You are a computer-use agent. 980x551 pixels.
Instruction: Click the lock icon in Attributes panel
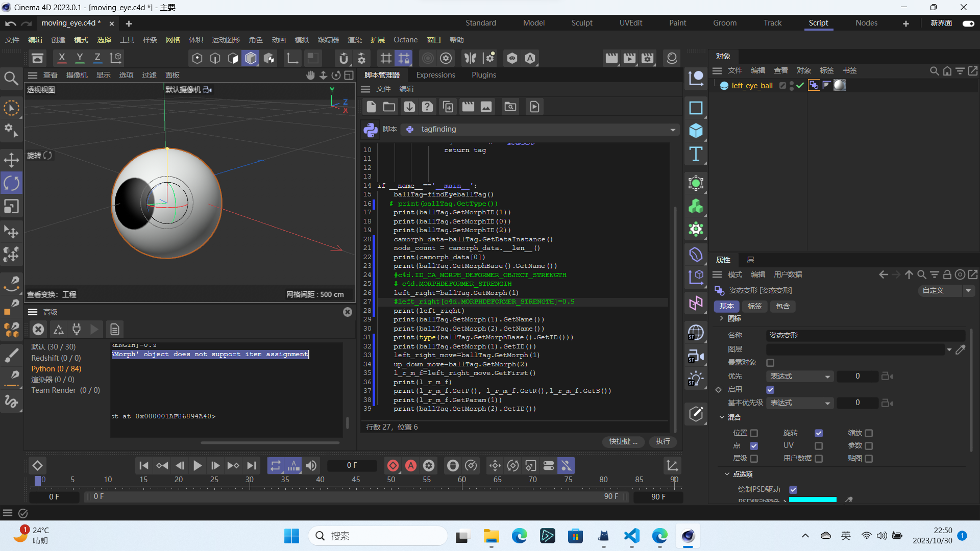tap(947, 274)
